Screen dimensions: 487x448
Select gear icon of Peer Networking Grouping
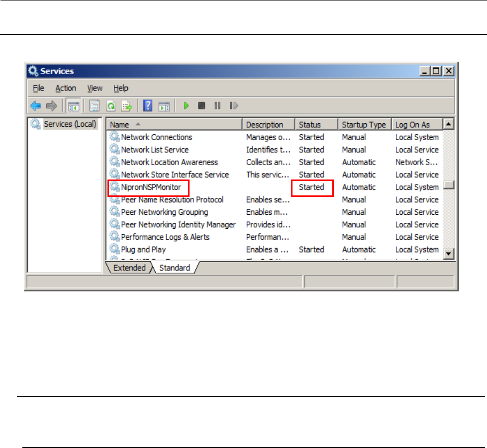[114, 211]
